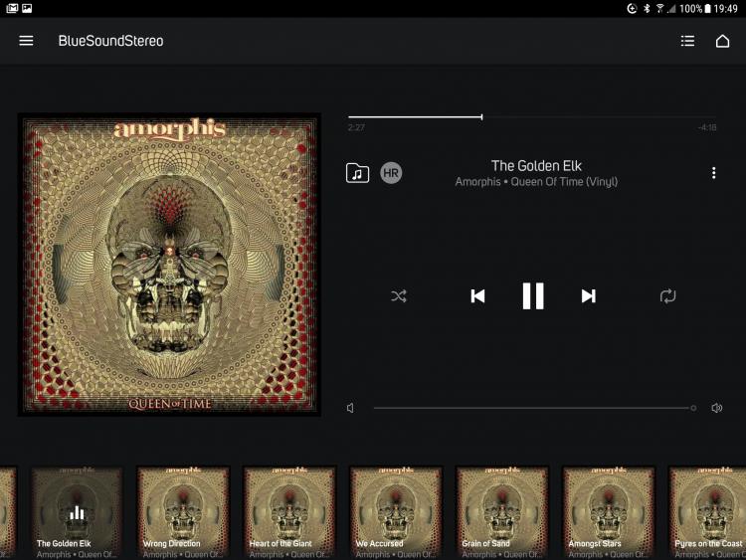746x560 pixels.
Task: Open the play queue list icon
Action: coord(687,41)
